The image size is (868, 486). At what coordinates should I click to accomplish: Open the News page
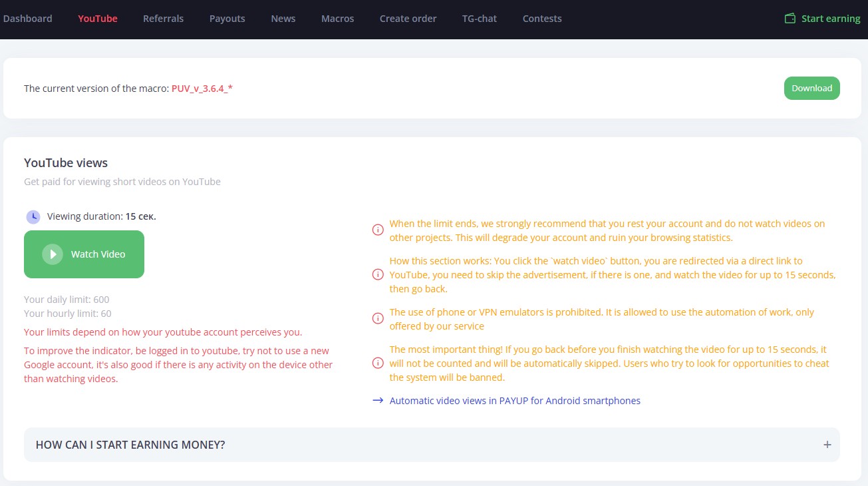(283, 19)
